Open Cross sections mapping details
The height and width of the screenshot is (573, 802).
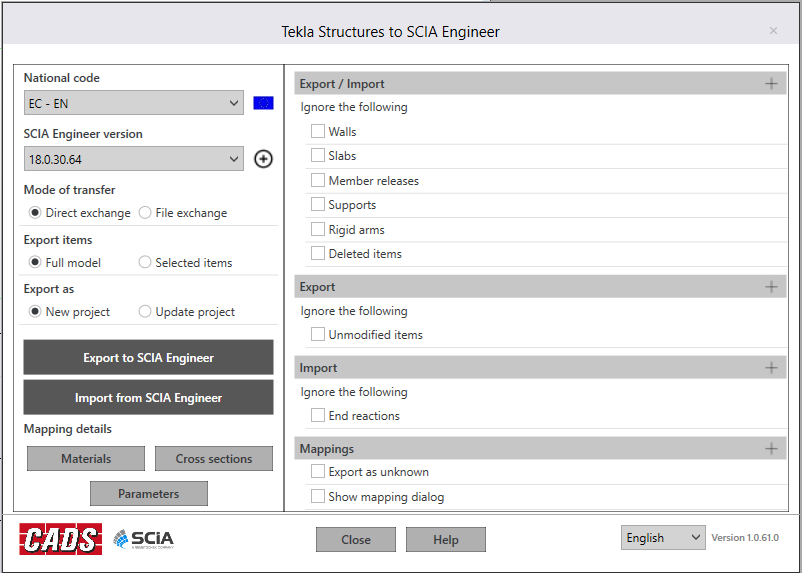pyautogui.click(x=214, y=458)
